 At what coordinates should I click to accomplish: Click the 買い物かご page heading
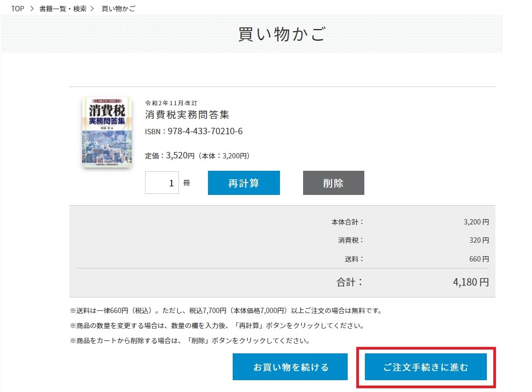point(282,34)
